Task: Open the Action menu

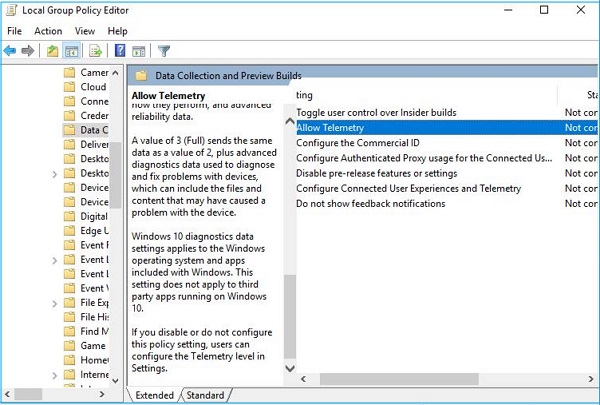Action: (48, 31)
